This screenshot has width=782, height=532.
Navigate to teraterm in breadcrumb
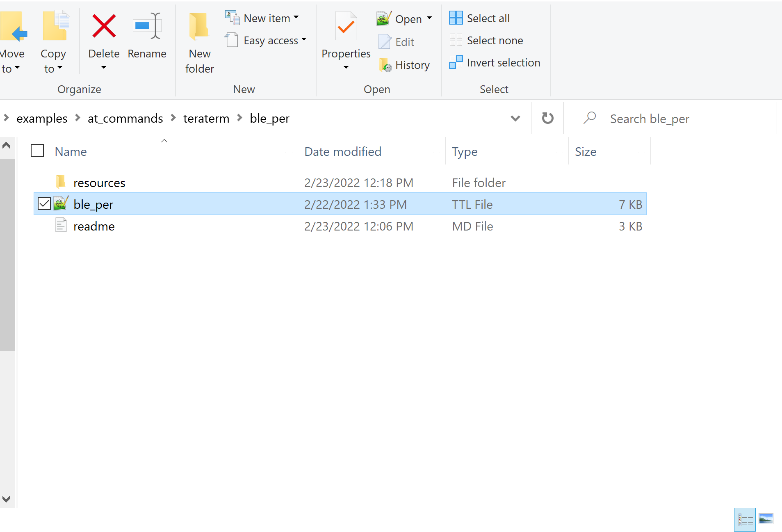pos(206,119)
